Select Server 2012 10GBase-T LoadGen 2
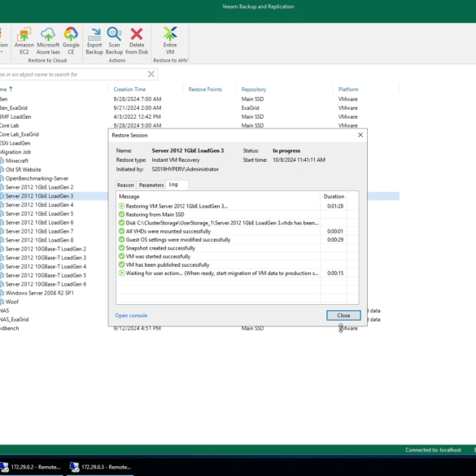This screenshot has width=476, height=476. pos(46,249)
